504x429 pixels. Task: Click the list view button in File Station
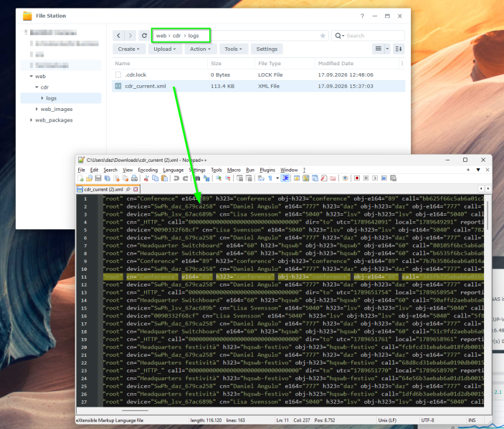379,49
